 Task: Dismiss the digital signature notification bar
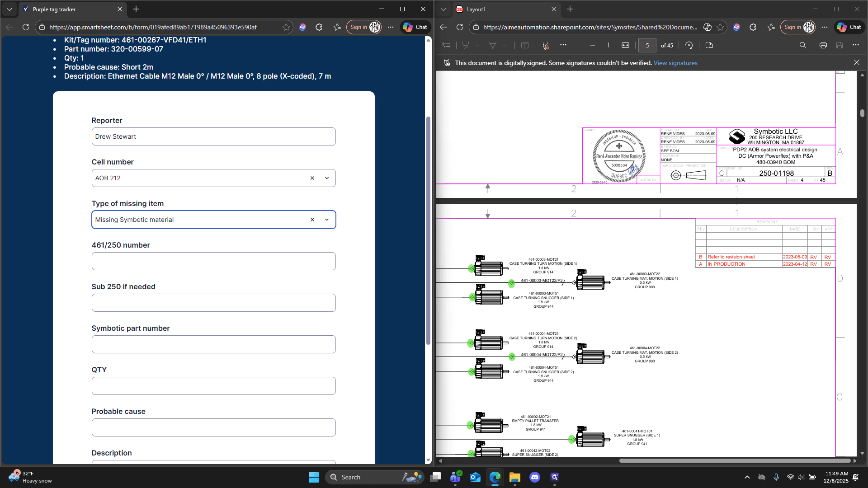(x=856, y=63)
